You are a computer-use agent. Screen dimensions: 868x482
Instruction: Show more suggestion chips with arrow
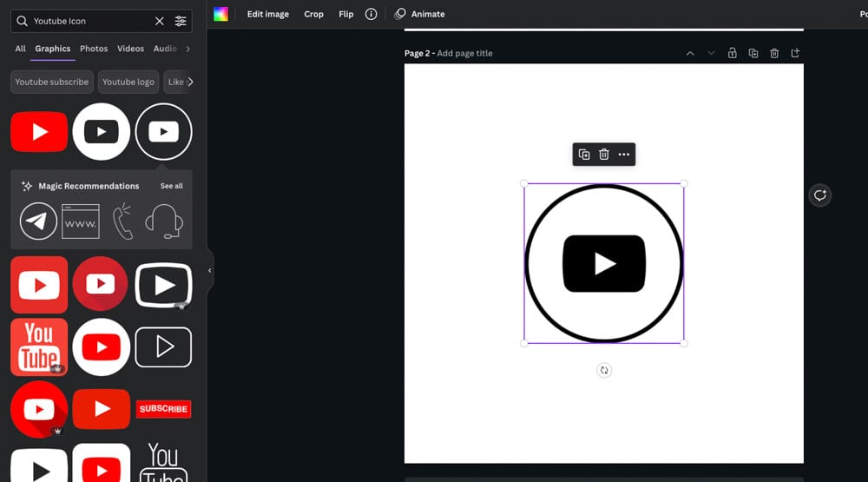coord(190,82)
